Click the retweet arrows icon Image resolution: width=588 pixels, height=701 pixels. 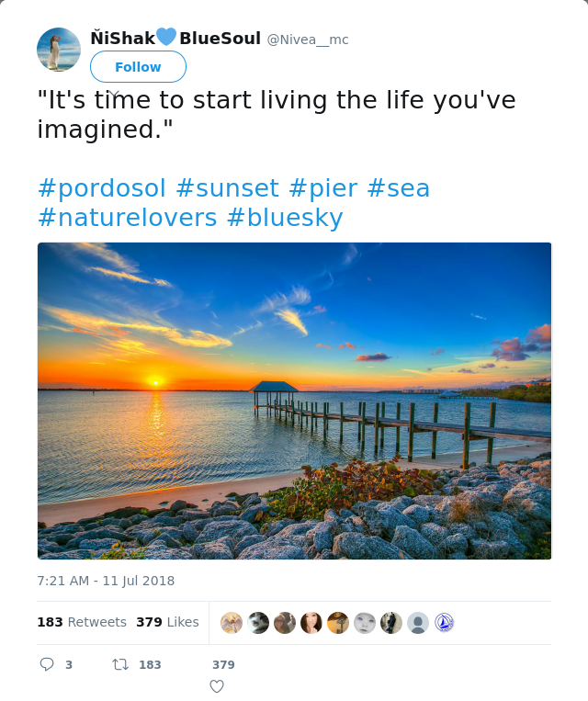(120, 665)
